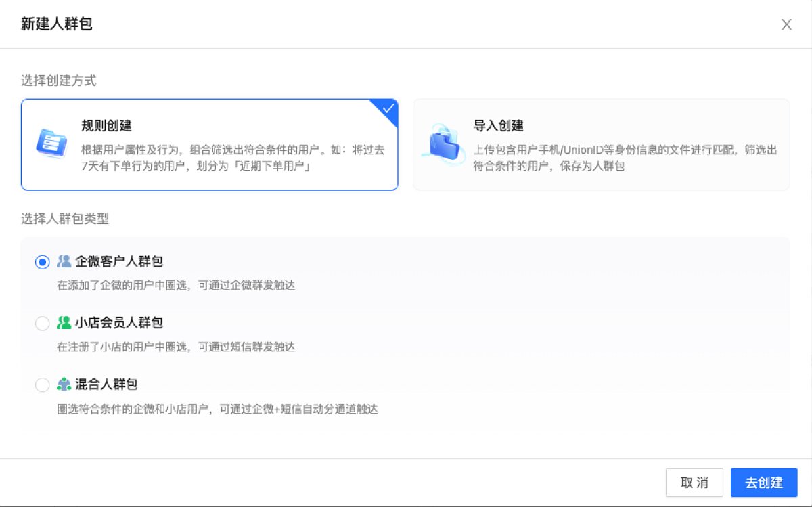Select the 企微客户人群包 radio button

[43, 262]
